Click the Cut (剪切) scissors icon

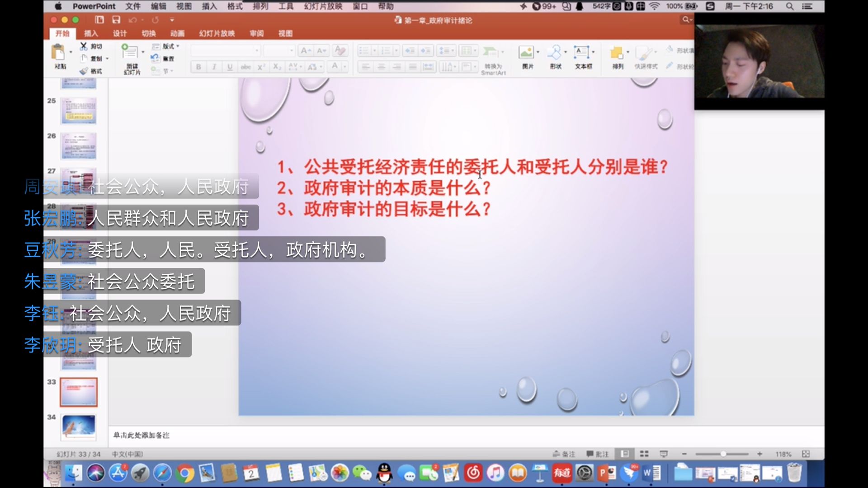pos(84,46)
